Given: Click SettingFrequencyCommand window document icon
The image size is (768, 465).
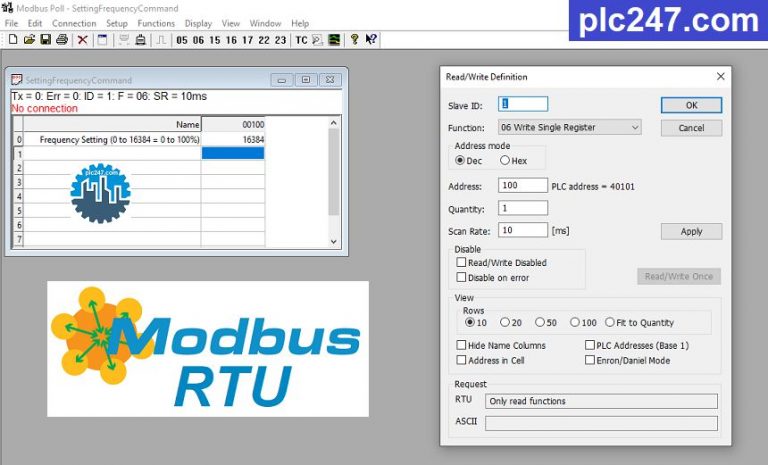Looking at the screenshot, I should [17, 79].
